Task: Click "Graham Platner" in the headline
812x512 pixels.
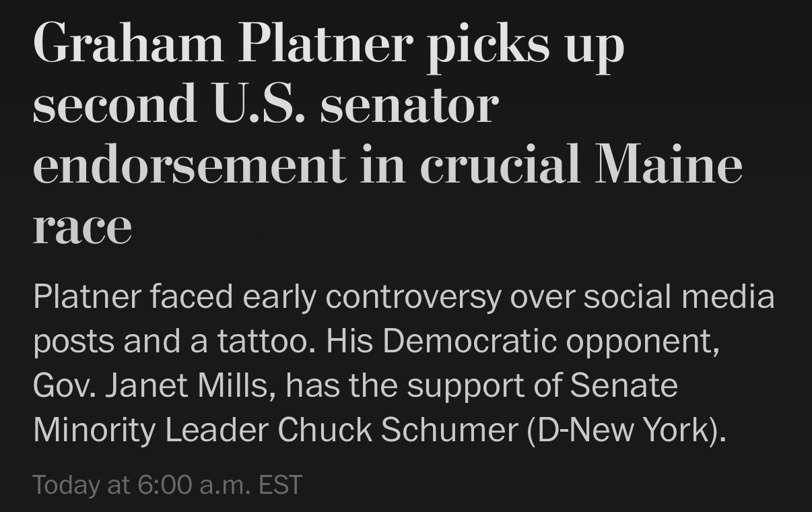Action: click(x=222, y=44)
